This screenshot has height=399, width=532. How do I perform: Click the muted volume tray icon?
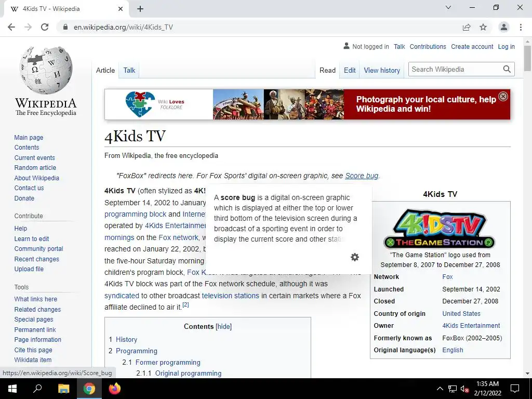pyautogui.click(x=464, y=389)
